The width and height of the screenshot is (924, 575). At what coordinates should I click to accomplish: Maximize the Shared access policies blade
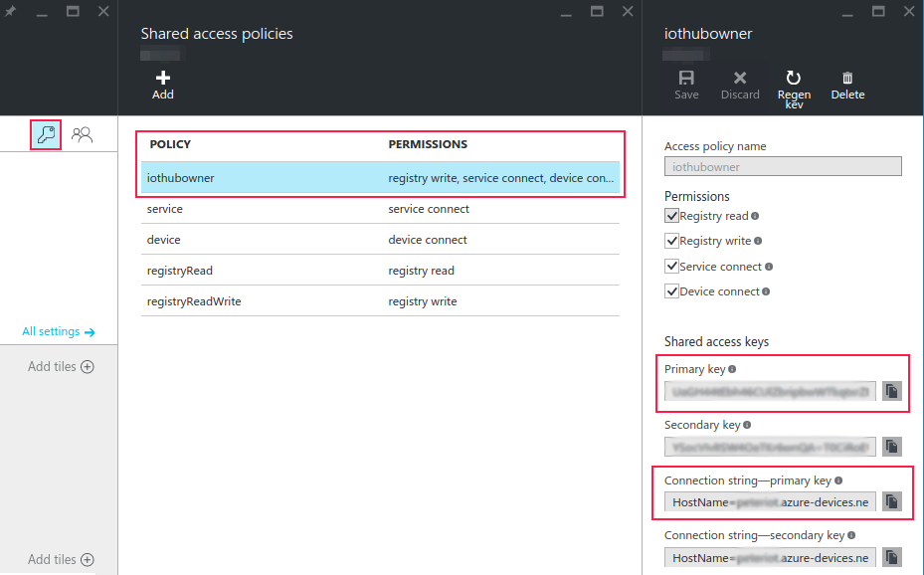coord(597,11)
